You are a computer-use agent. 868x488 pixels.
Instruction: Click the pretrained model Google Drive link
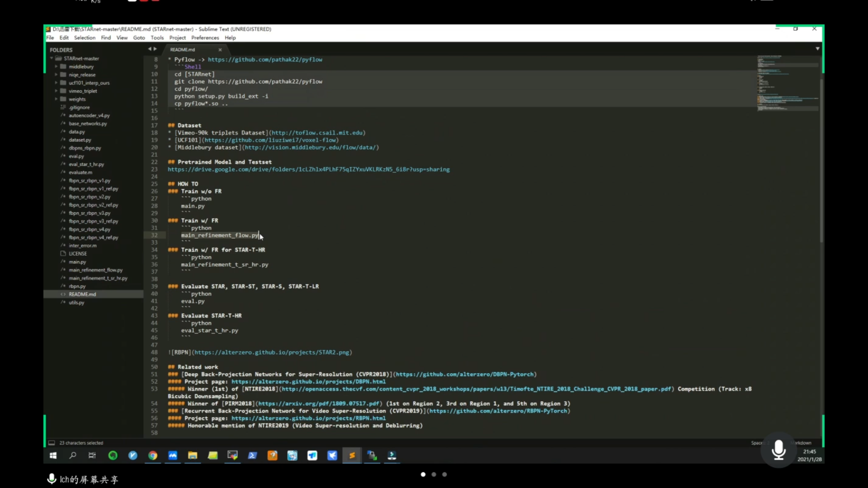pos(308,169)
